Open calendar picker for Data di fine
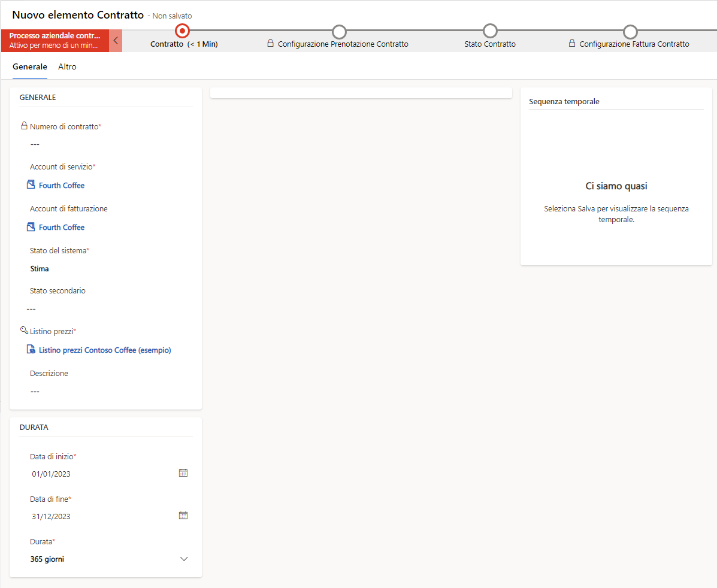 coord(183,516)
